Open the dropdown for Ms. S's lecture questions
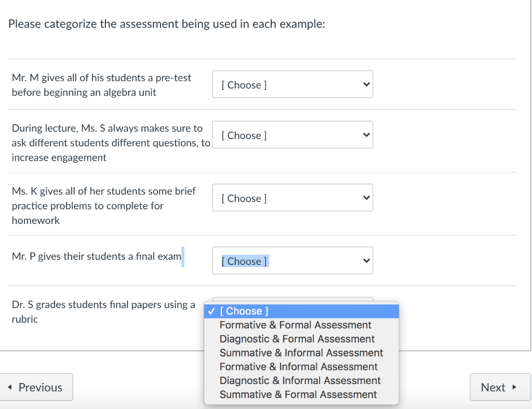The image size is (532, 409). [x=292, y=135]
